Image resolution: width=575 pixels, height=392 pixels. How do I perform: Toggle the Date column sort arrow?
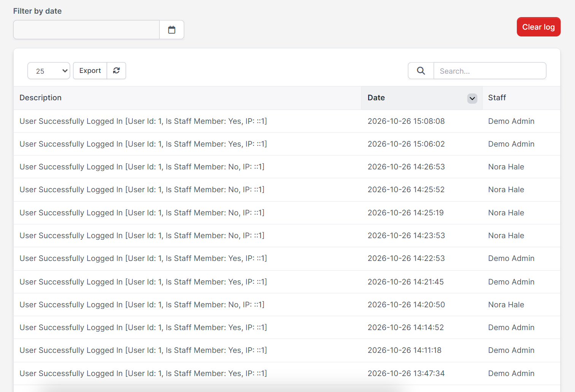point(472,98)
